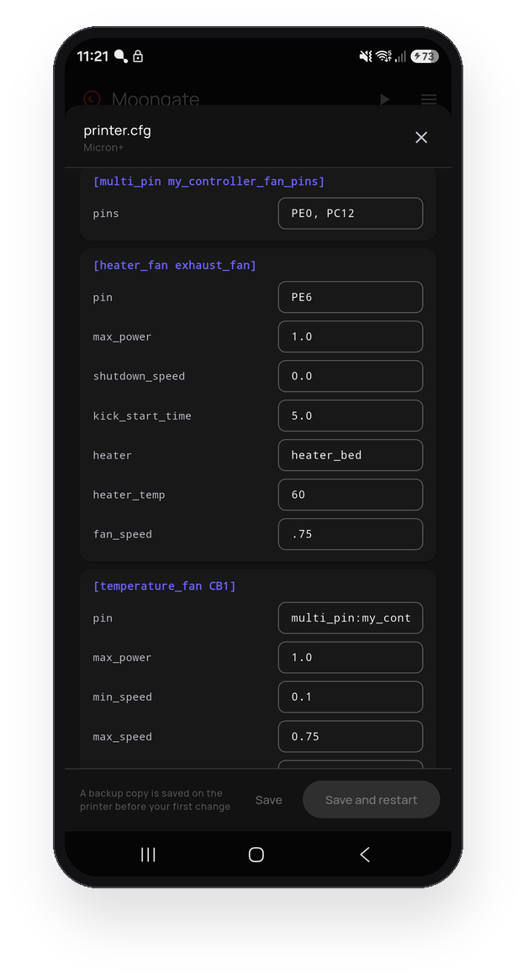This screenshot has height=980, width=528.
Task: Tap the search key icon in status bar
Action: tap(121, 56)
